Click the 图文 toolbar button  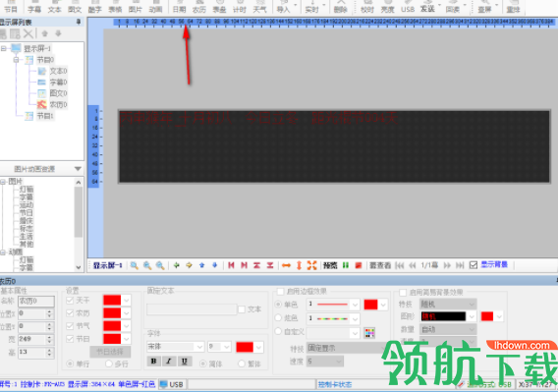tap(75, 7)
